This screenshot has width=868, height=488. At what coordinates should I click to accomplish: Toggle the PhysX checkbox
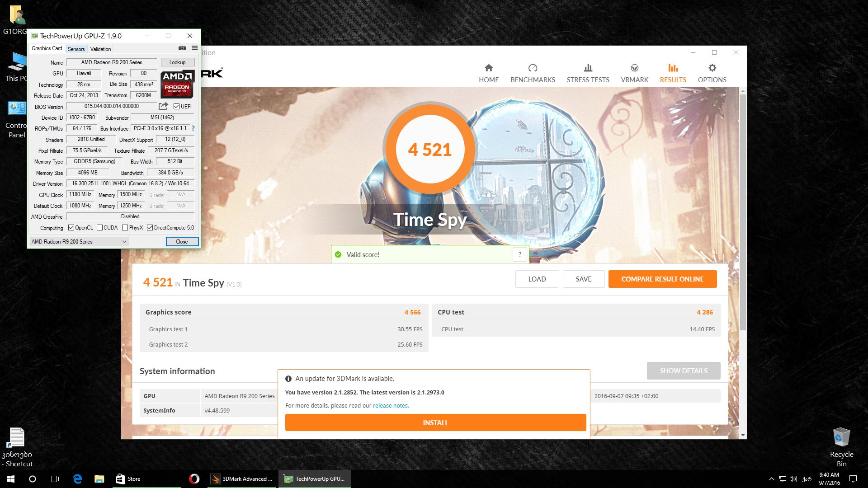pos(125,228)
